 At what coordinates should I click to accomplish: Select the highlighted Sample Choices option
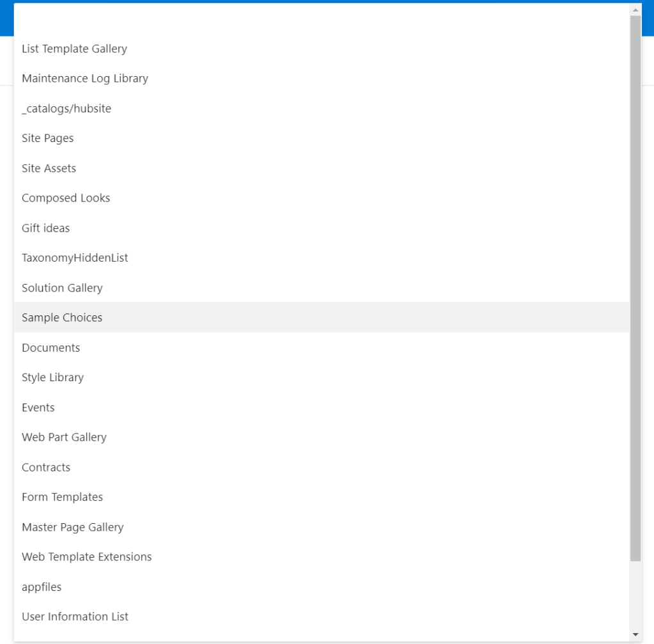(62, 318)
